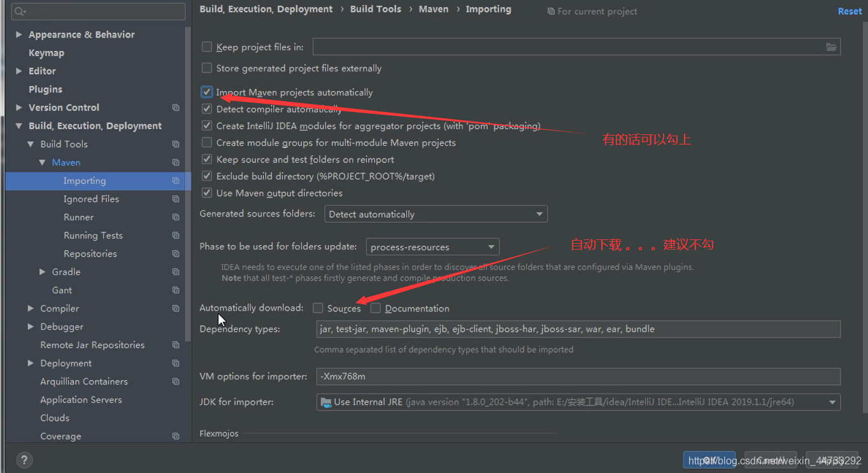
Task: Open JDK for importer dropdown
Action: 578,402
